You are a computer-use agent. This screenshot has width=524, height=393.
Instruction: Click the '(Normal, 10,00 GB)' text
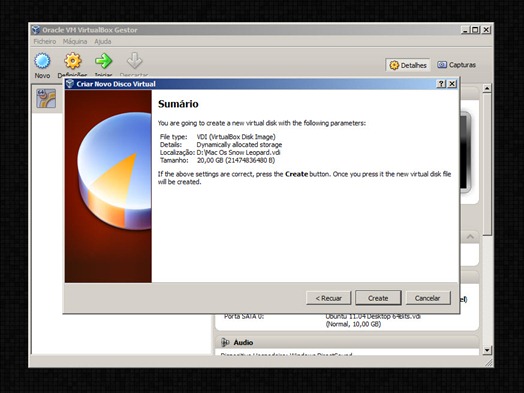(x=353, y=324)
